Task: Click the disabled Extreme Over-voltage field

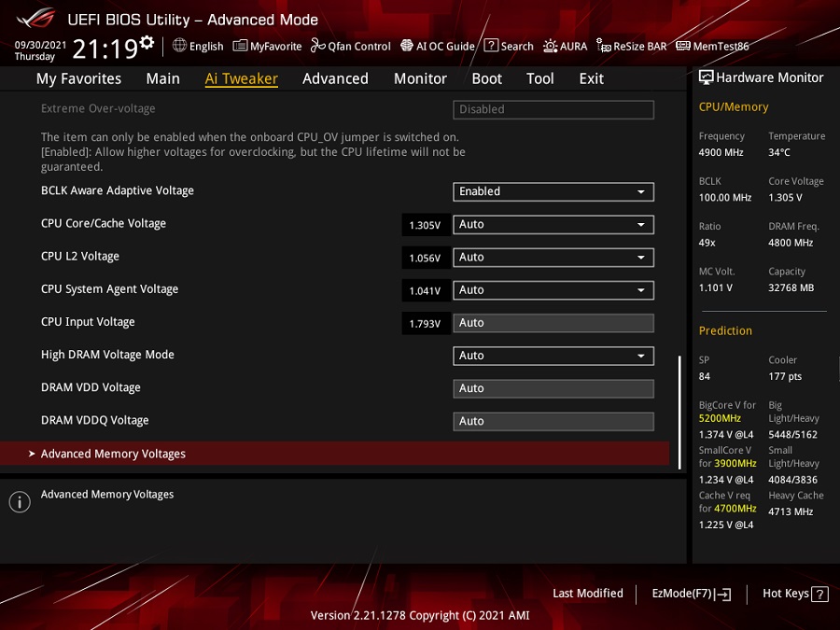Action: [553, 109]
